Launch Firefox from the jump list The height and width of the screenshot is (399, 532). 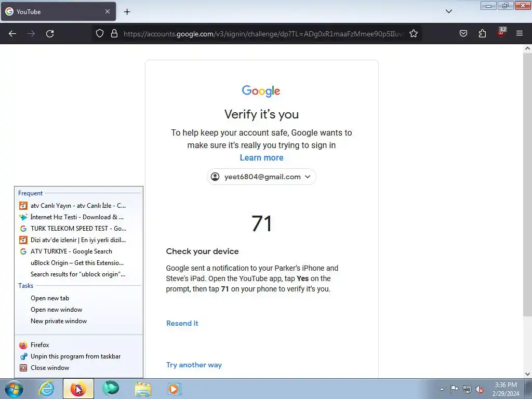(79, 345)
